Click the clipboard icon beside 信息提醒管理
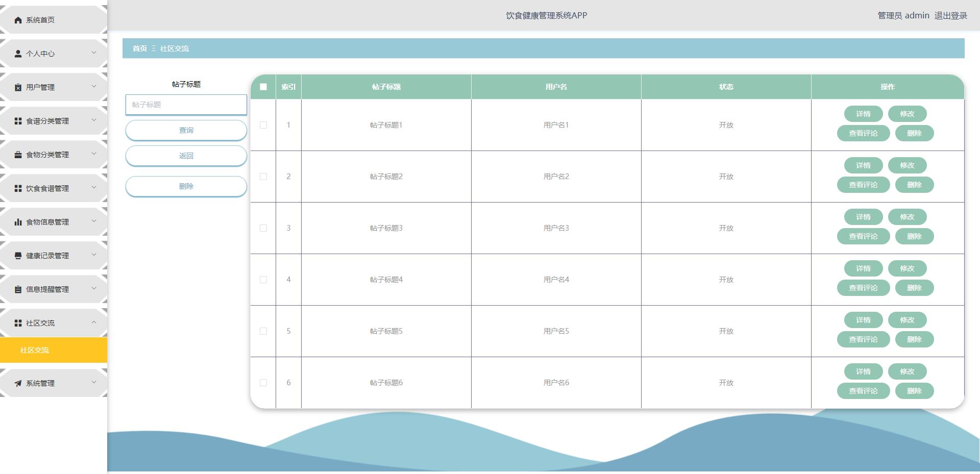 [x=18, y=289]
